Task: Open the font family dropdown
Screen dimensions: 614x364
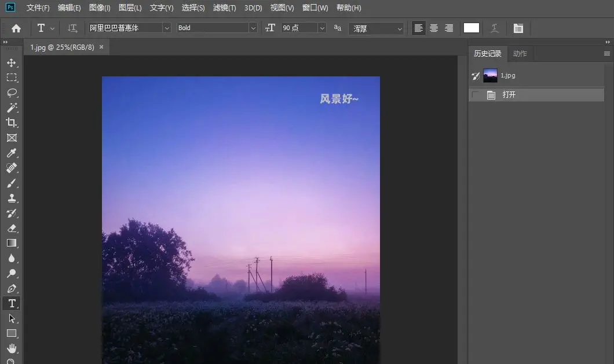Action: click(167, 27)
